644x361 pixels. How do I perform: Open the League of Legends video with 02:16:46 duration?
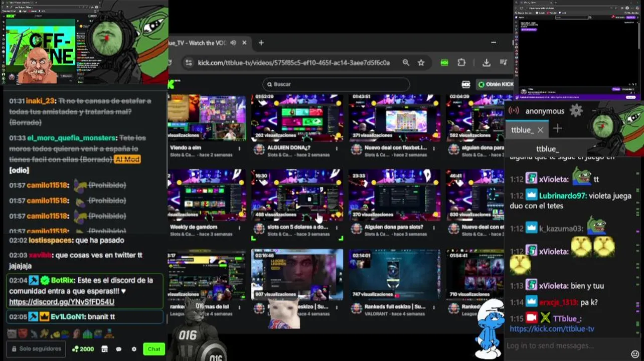click(297, 275)
